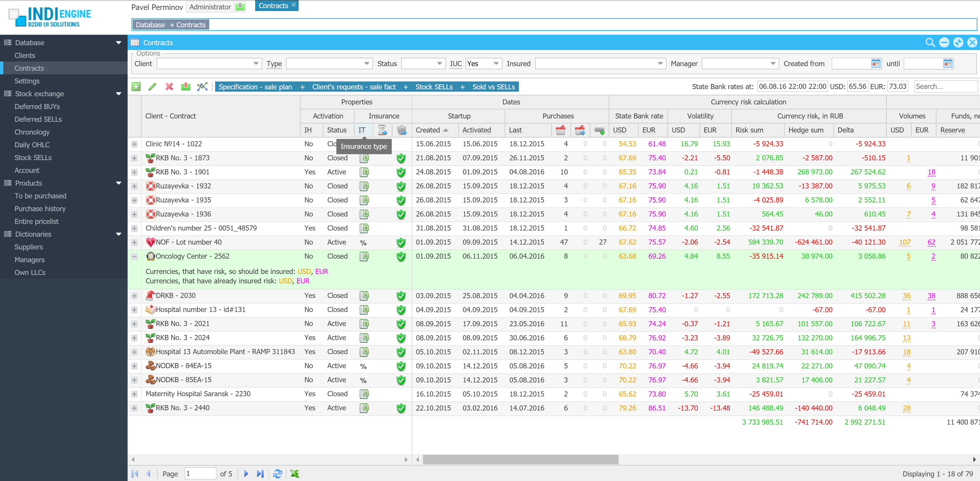Select Clients in the sidebar menu
The width and height of the screenshot is (980, 481).
pos(25,56)
